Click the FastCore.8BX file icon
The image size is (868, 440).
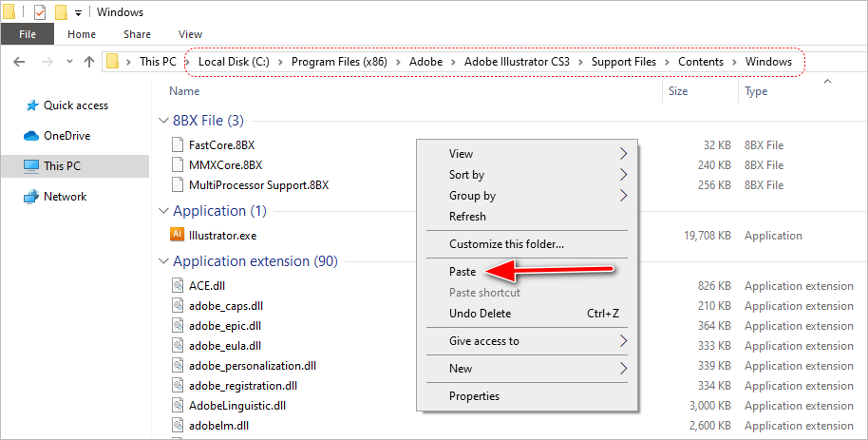point(177,145)
